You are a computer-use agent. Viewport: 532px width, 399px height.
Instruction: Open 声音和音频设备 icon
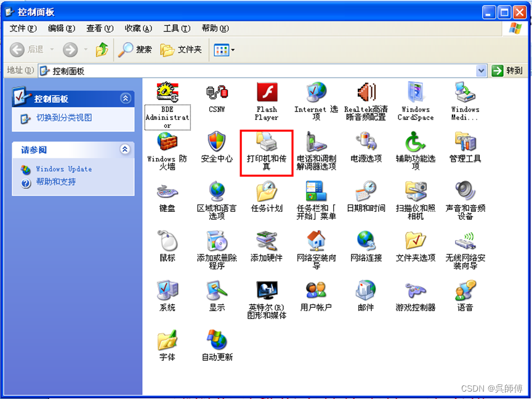465,191
